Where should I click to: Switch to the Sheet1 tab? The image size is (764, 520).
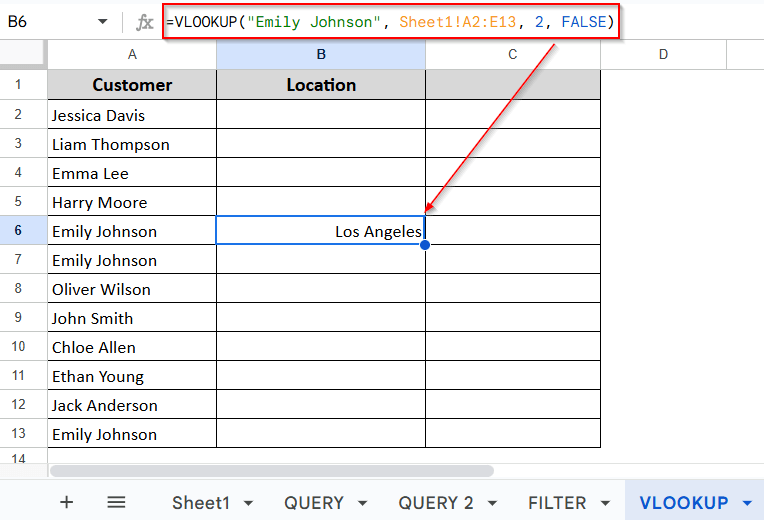coord(201,502)
